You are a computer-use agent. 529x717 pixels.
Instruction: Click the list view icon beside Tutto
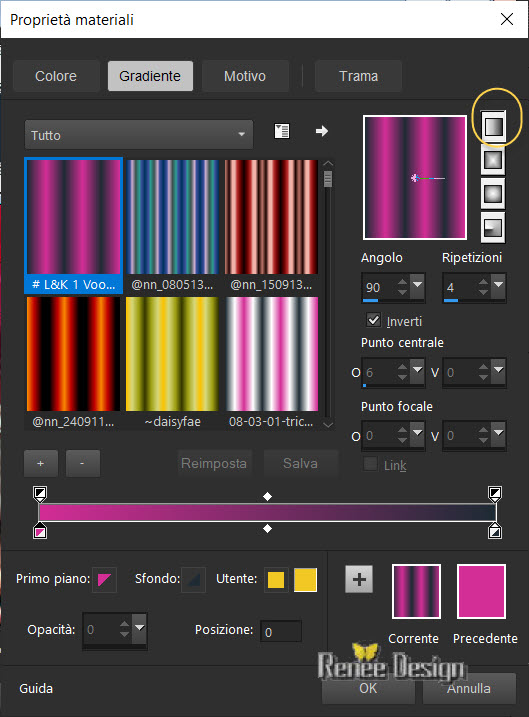coord(282,131)
